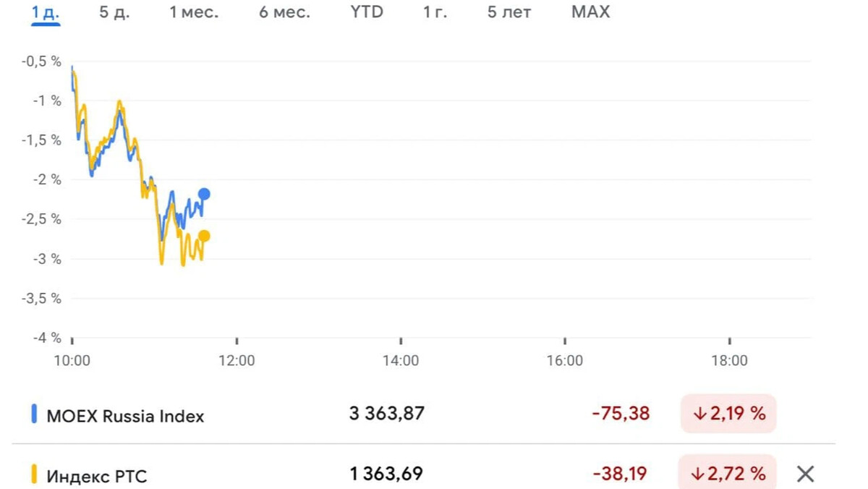The width and height of the screenshot is (868, 489).
Task: Click the ↓2,72 % change badge
Action: tap(728, 472)
